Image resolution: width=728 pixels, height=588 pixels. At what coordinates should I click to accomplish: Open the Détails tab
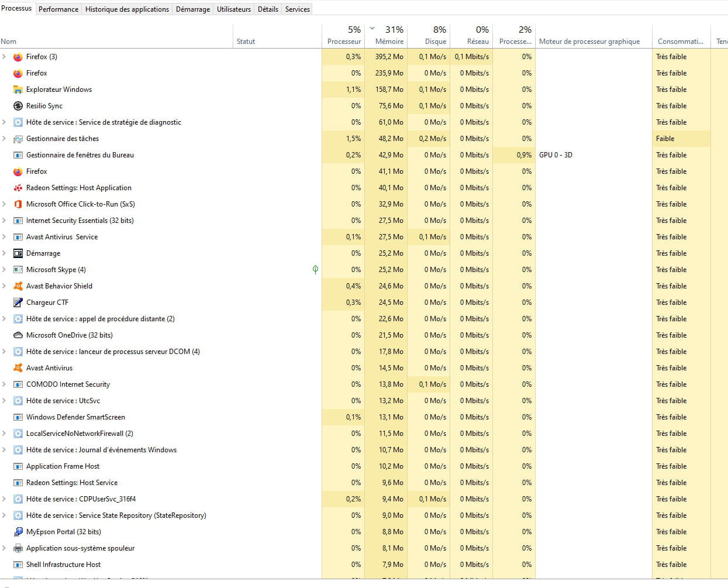click(x=268, y=9)
